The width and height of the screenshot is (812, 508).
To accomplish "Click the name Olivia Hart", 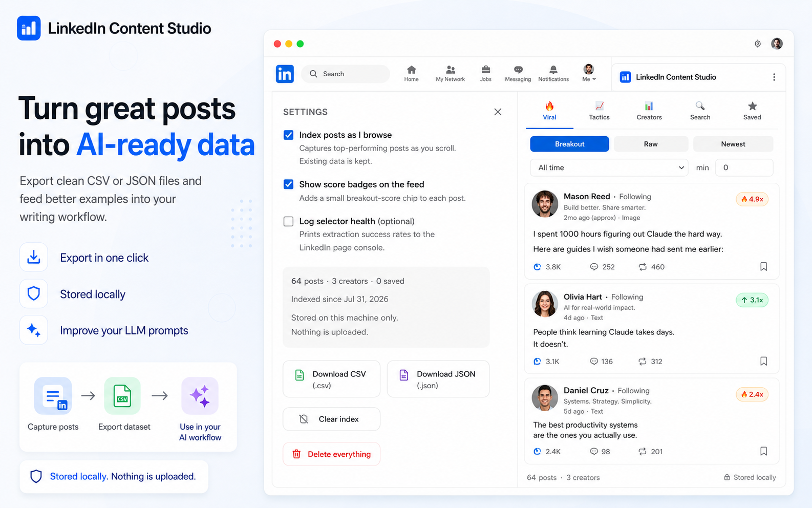I will pos(583,297).
